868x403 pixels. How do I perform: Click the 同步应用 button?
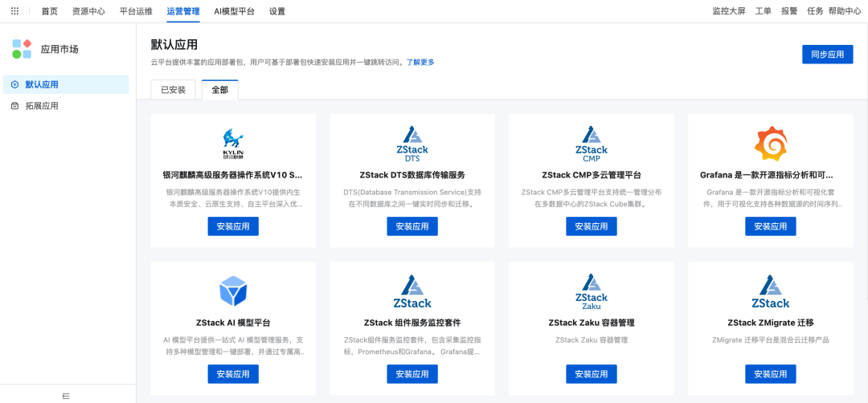click(x=828, y=54)
